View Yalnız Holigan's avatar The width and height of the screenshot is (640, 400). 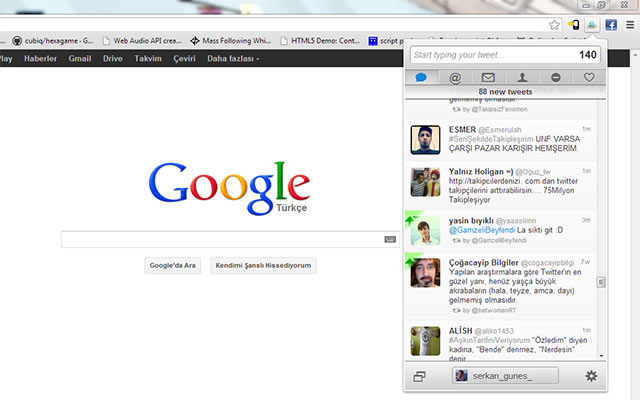coord(425,182)
